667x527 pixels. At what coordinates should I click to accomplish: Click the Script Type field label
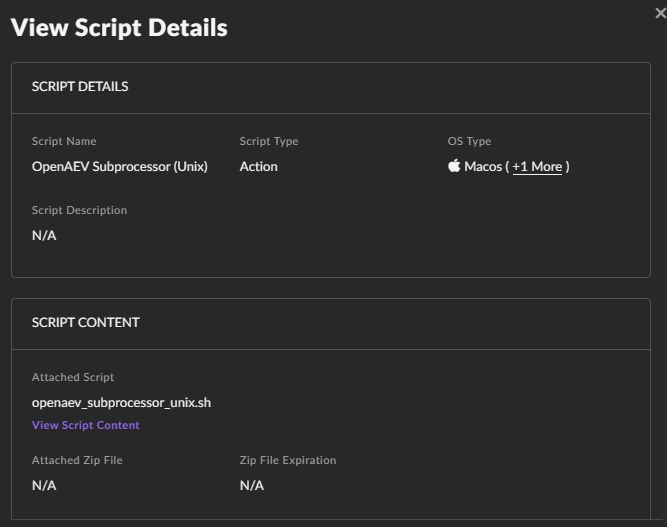pos(269,142)
